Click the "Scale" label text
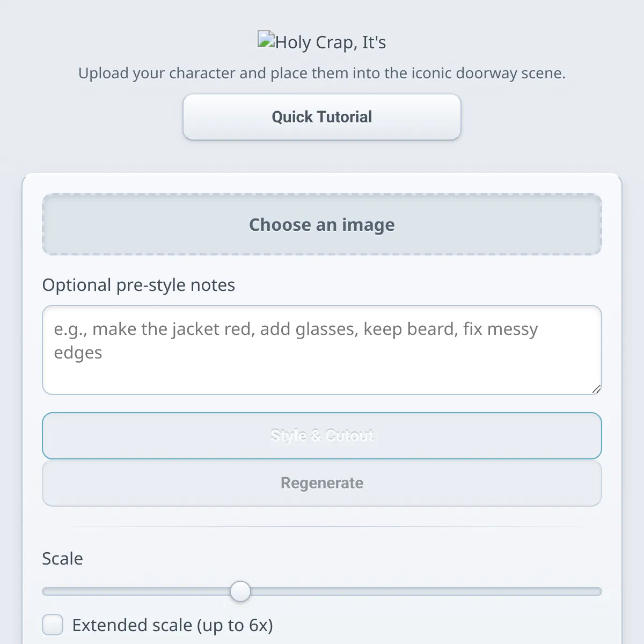Image resolution: width=644 pixels, height=644 pixels. (x=62, y=559)
